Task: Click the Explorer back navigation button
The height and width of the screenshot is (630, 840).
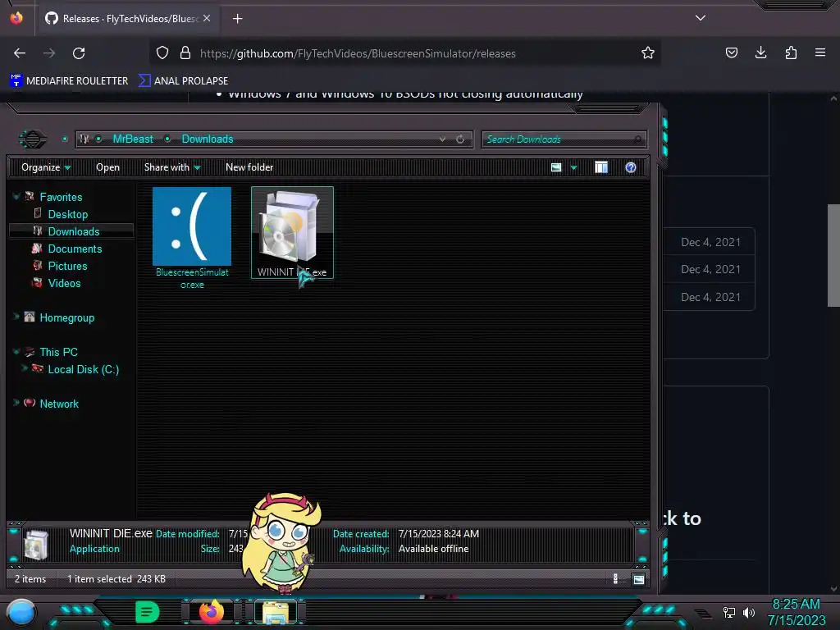Action: (33, 139)
